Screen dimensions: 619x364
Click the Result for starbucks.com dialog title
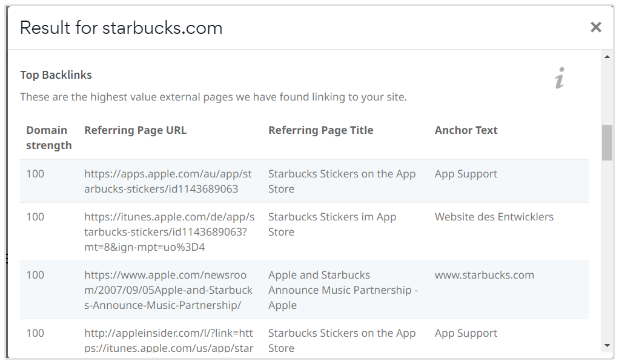coord(121,27)
